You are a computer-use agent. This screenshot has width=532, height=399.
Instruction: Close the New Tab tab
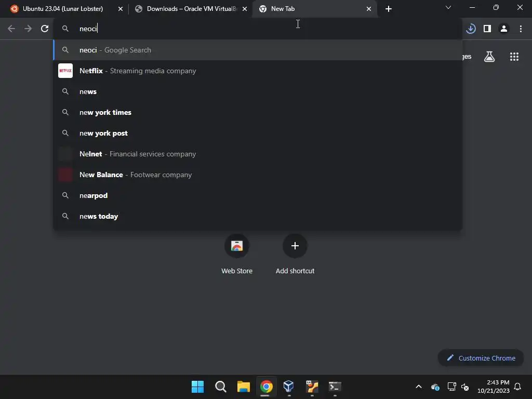[x=369, y=9]
